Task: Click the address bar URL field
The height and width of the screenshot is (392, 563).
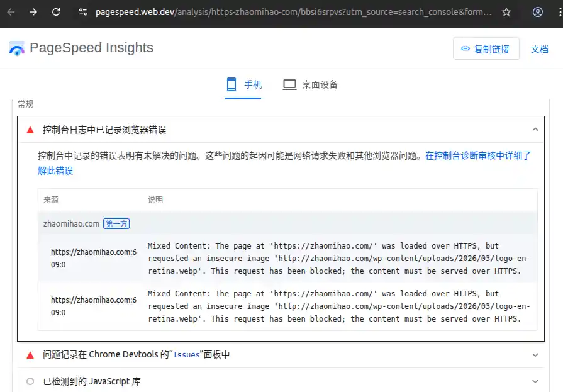Action: pyautogui.click(x=293, y=12)
